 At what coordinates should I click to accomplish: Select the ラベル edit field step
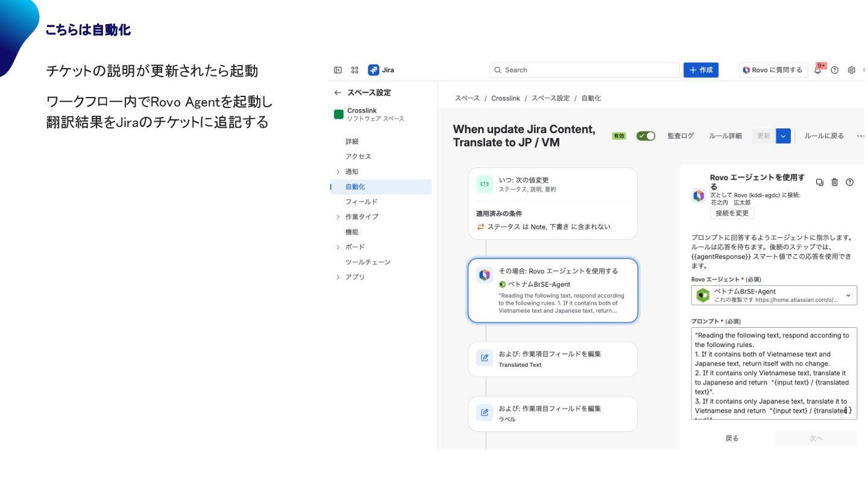553,413
